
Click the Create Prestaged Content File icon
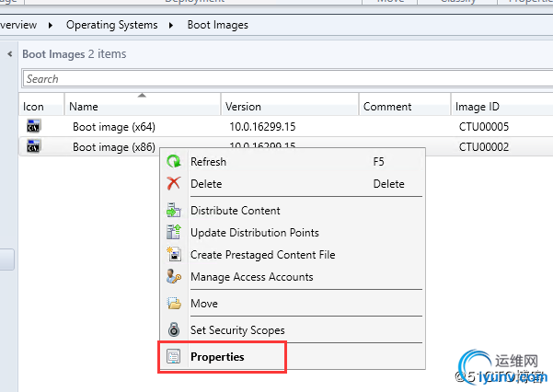point(174,255)
